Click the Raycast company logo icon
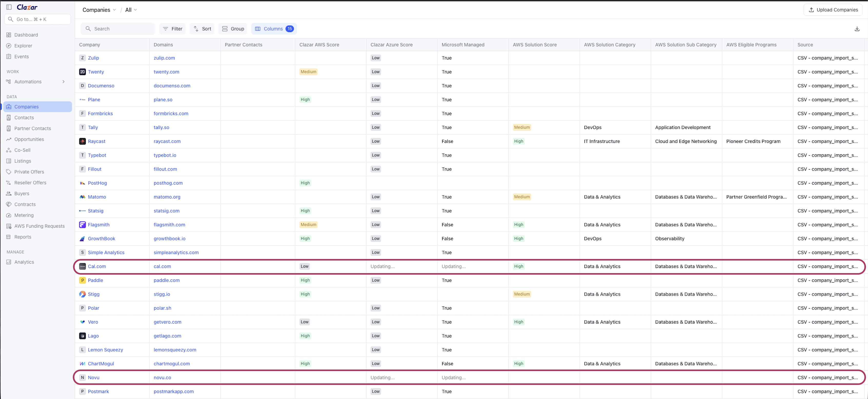868x399 pixels. (x=82, y=141)
